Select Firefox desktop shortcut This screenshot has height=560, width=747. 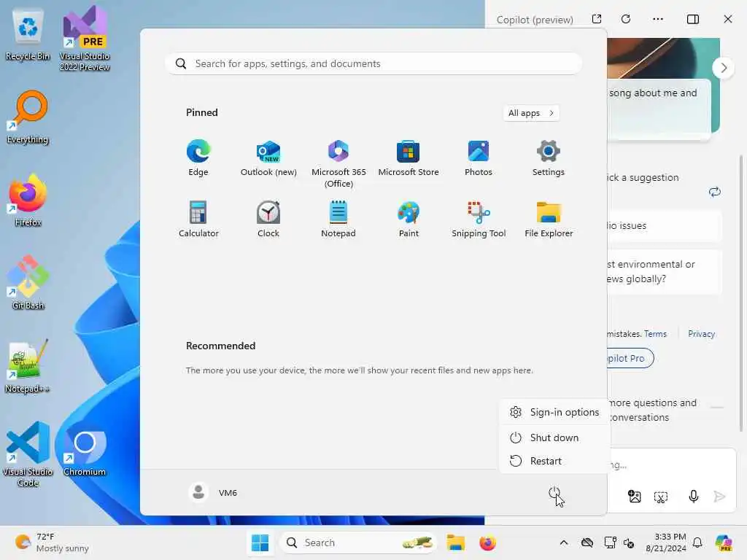point(28,201)
